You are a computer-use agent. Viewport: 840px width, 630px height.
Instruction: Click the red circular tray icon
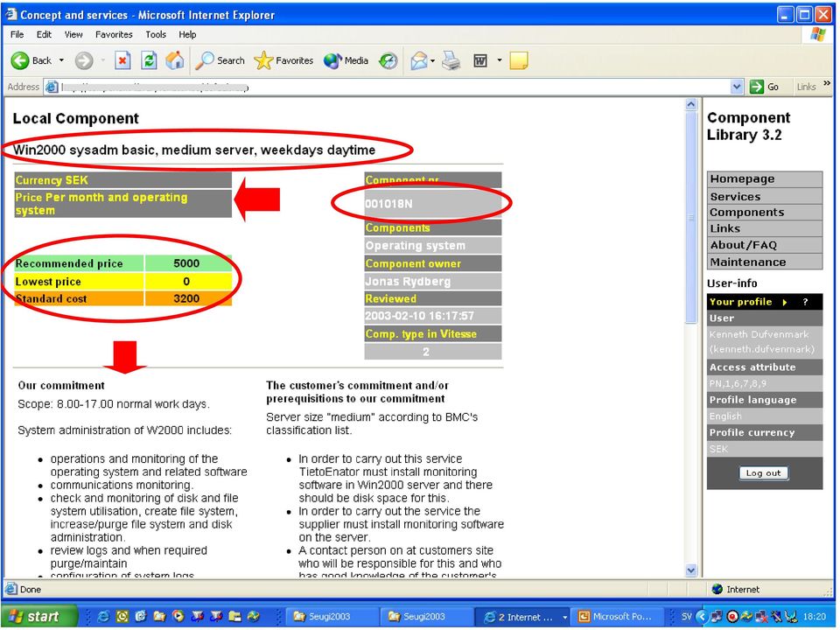[732, 617]
